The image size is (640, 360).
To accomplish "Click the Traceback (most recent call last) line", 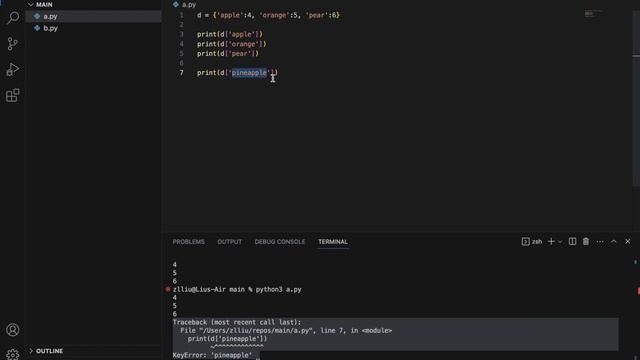I will [x=237, y=322].
